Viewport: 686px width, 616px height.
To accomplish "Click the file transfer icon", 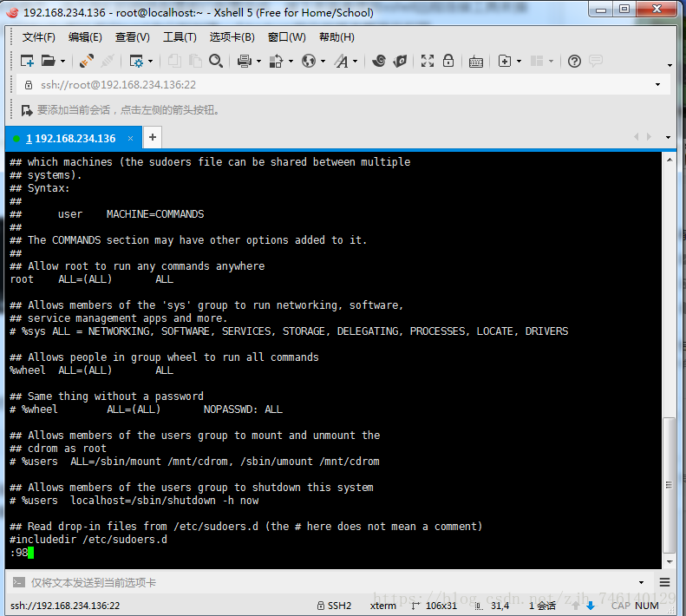I will [276, 61].
